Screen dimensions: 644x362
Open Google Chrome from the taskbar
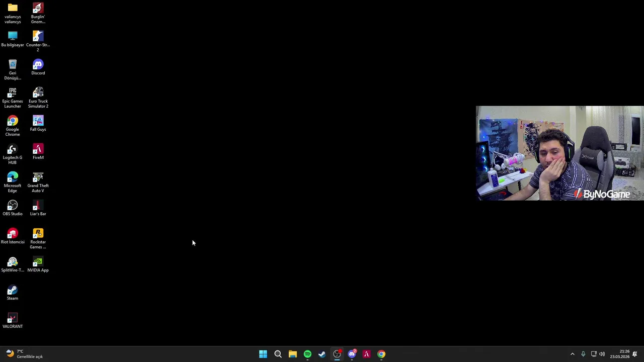click(x=381, y=354)
